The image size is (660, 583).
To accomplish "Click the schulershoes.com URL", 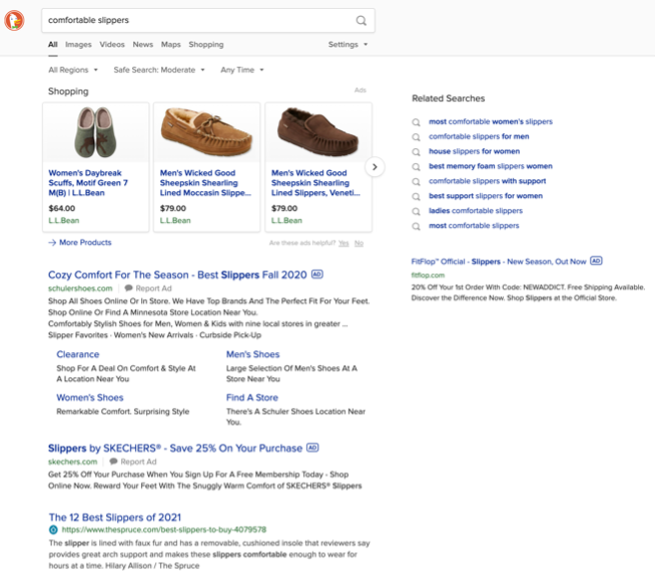I will click(x=80, y=288).
